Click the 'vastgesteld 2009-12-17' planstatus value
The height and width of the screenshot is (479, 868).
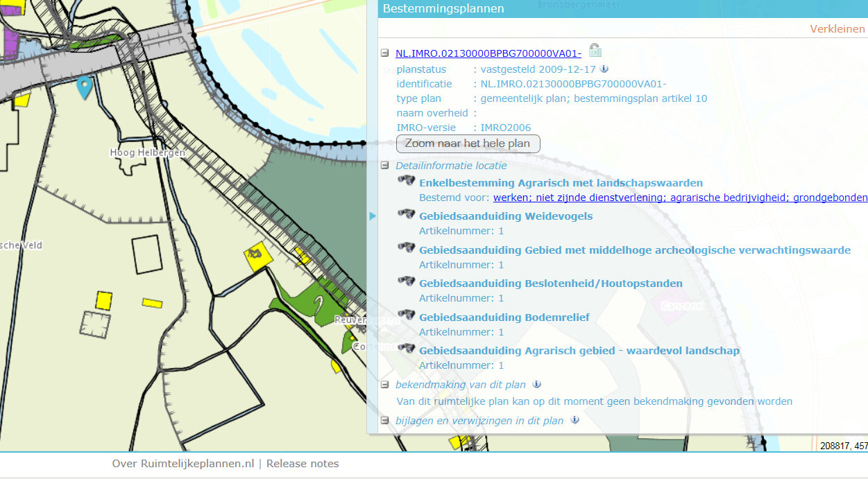click(538, 69)
